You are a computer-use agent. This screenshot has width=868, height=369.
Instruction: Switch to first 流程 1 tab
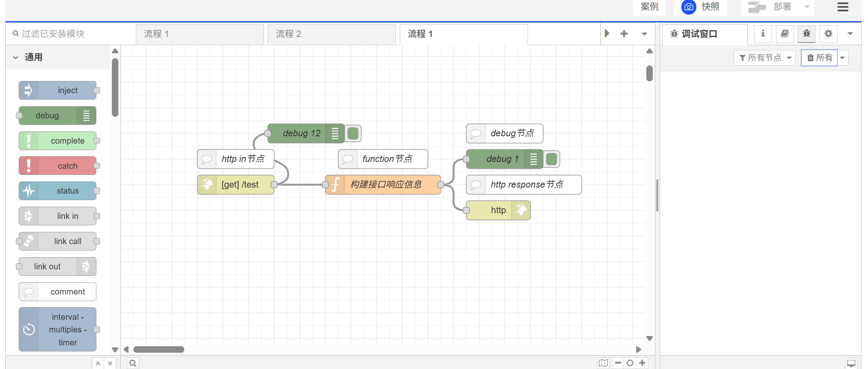(200, 34)
